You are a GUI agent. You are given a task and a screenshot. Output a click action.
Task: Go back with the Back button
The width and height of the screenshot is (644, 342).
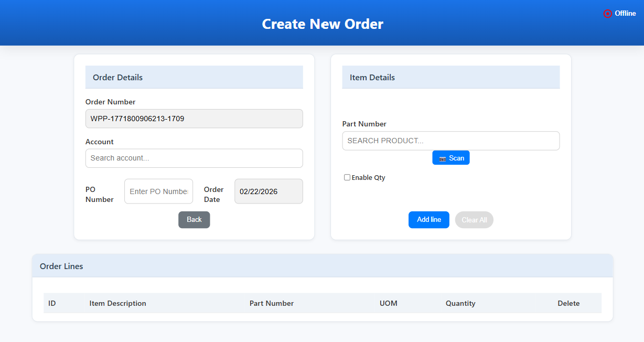(x=194, y=220)
